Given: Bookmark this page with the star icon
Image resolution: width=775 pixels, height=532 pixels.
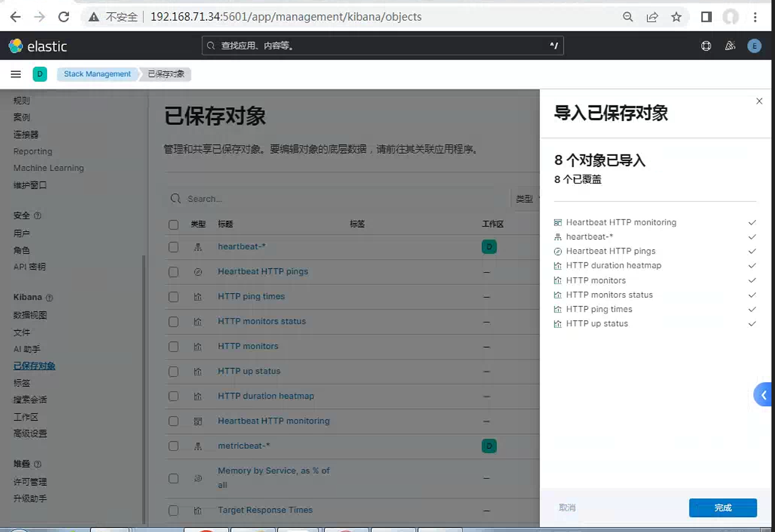Looking at the screenshot, I should pyautogui.click(x=677, y=17).
